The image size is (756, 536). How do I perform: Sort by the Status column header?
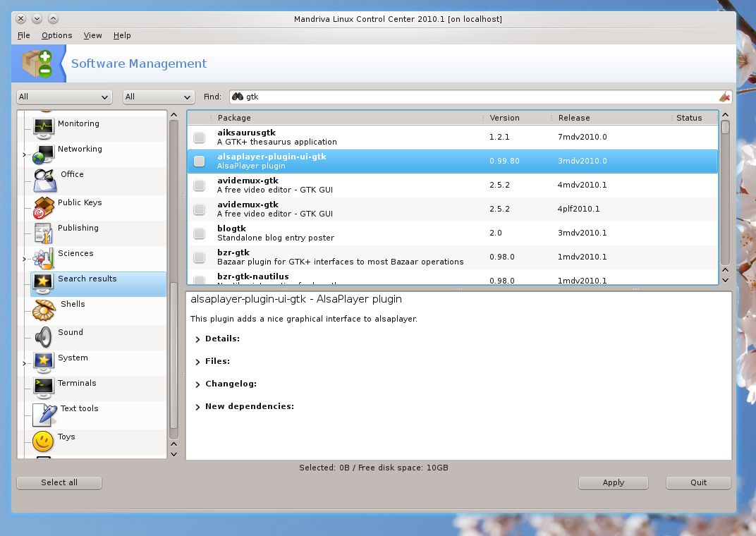click(694, 118)
